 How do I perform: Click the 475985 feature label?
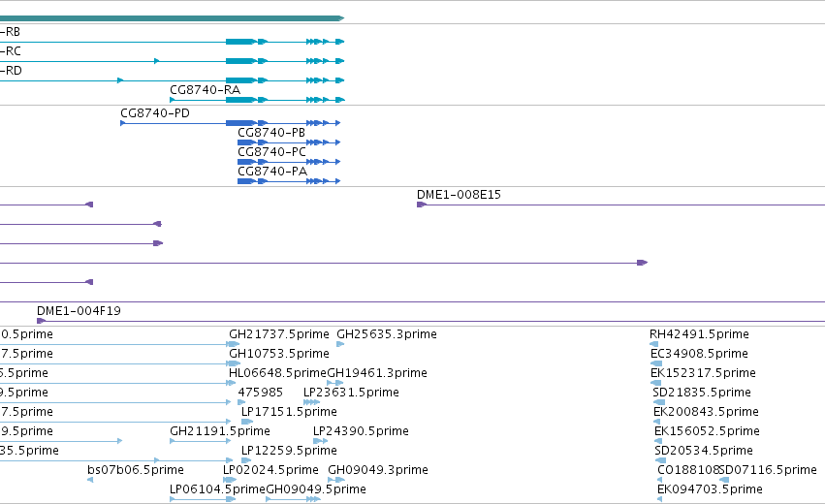coord(261,393)
